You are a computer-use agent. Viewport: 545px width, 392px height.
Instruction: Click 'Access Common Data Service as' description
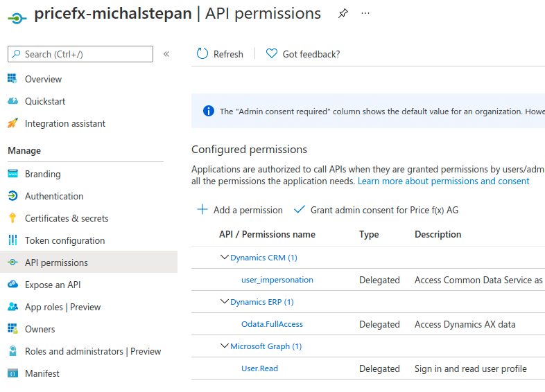(x=478, y=280)
